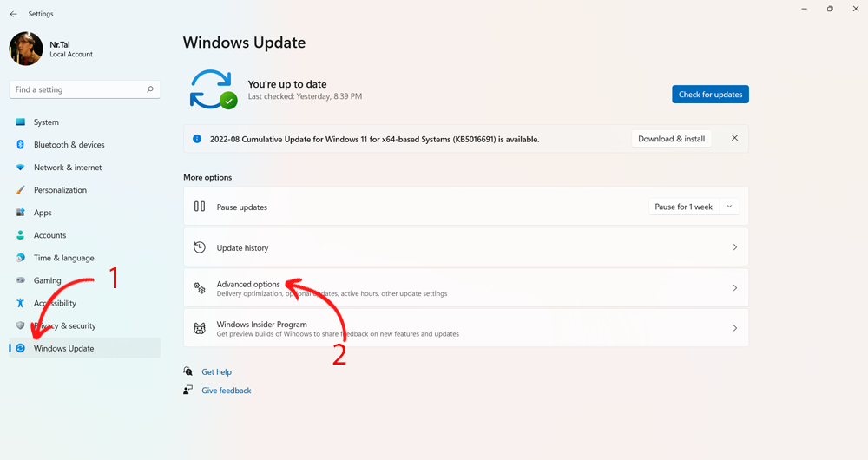Expand Update history chevron
The image size is (868, 460).
735,247
